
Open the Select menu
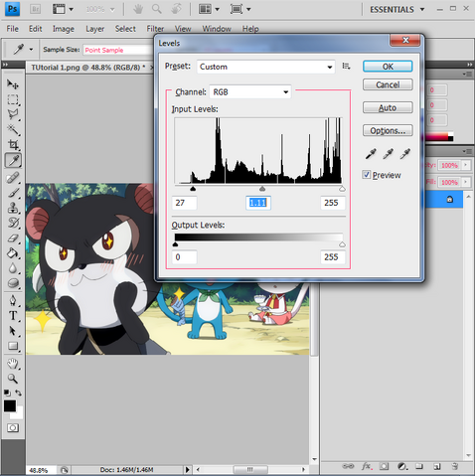pyautogui.click(x=125, y=29)
